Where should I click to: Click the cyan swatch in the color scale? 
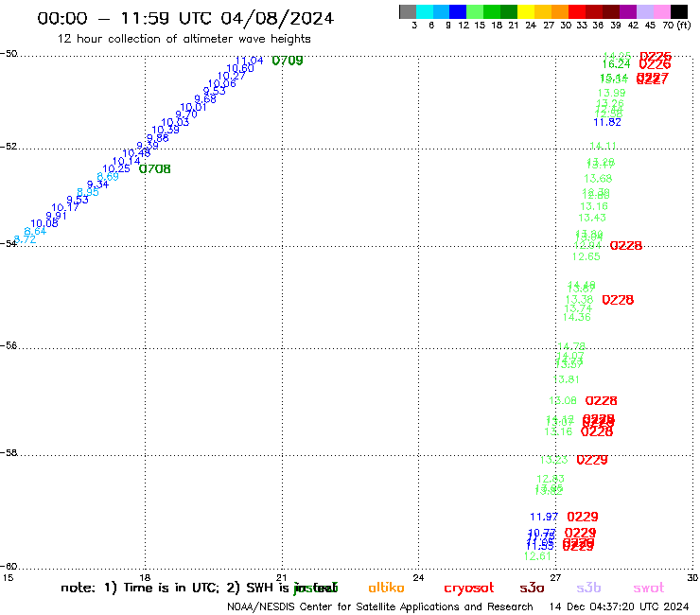[x=425, y=11]
